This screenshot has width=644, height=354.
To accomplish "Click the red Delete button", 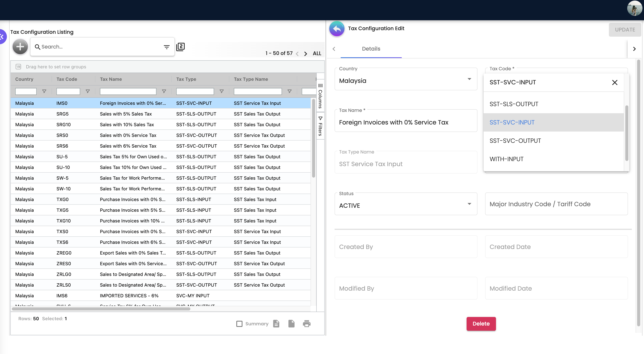I will click(x=481, y=324).
